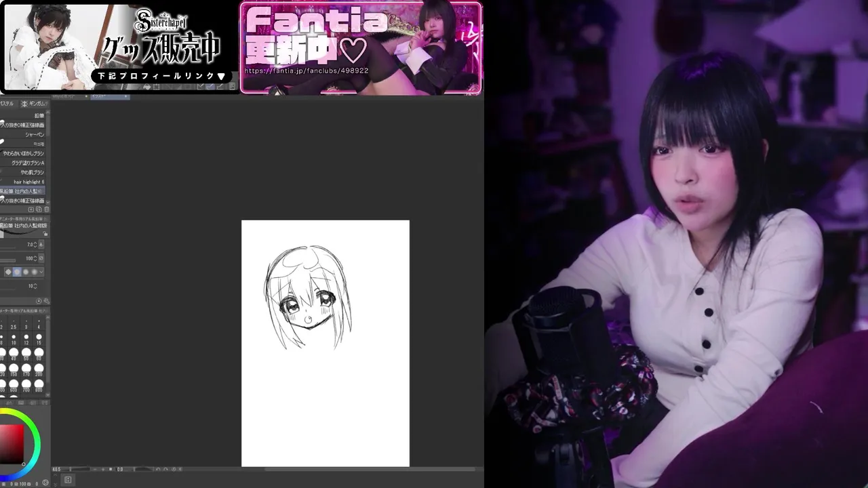Rotate the canvas right
868x488 pixels.
tap(165, 469)
